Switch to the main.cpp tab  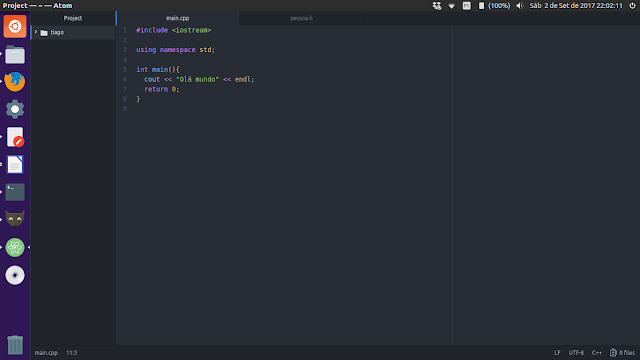[178, 18]
